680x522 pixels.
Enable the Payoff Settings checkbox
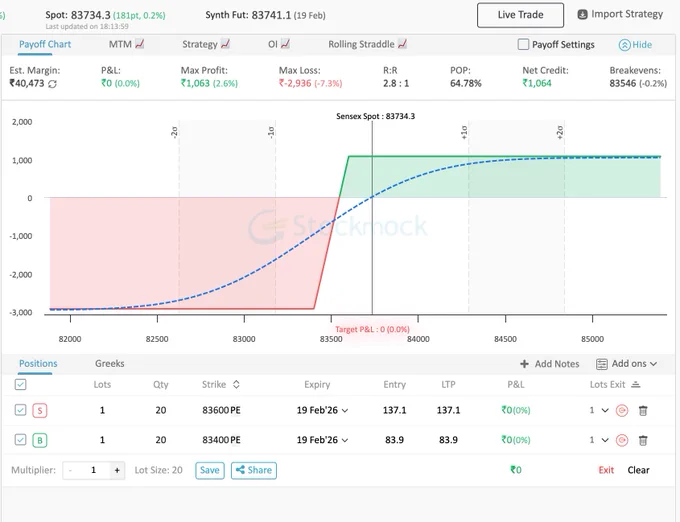523,44
